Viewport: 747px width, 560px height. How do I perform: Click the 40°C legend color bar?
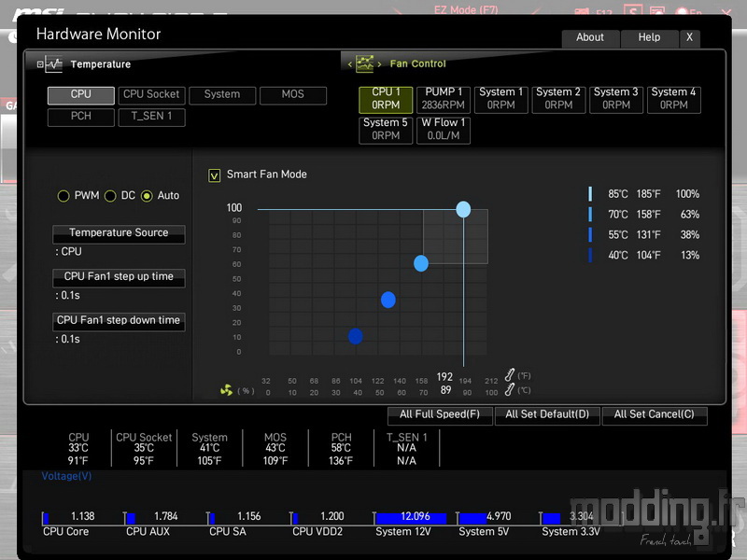click(590, 255)
